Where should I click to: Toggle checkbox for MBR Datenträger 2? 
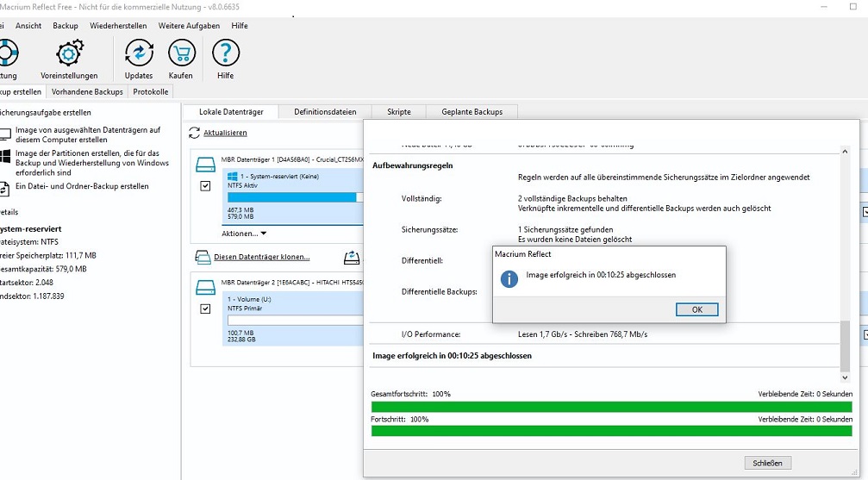click(x=205, y=309)
